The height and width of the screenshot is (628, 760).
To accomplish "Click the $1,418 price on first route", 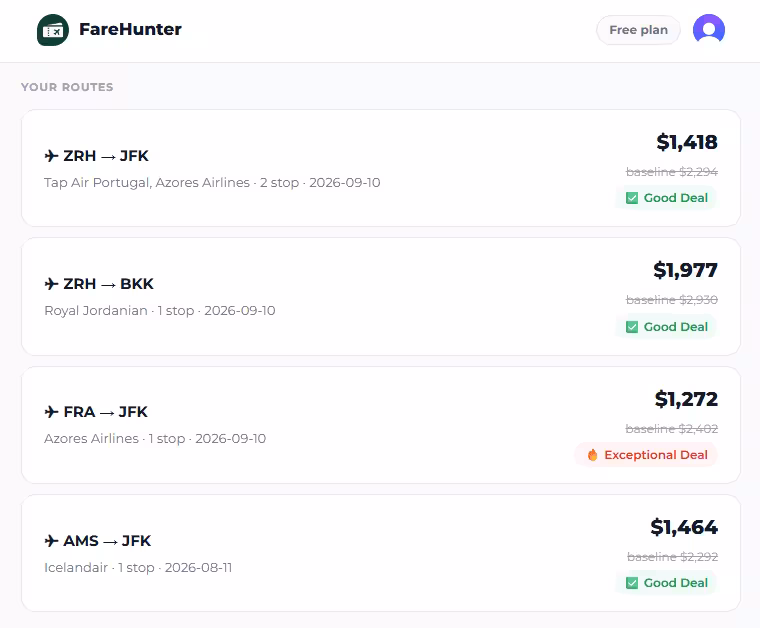I will click(x=687, y=142).
